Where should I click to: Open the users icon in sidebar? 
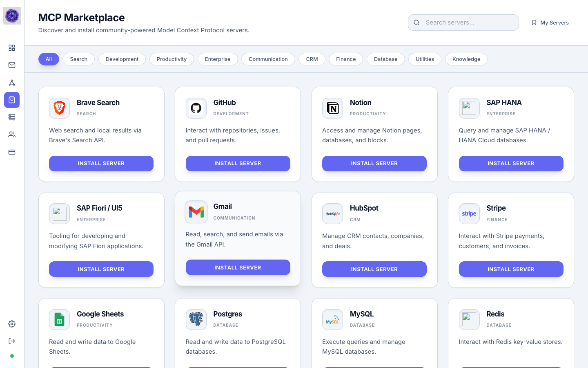click(12, 135)
